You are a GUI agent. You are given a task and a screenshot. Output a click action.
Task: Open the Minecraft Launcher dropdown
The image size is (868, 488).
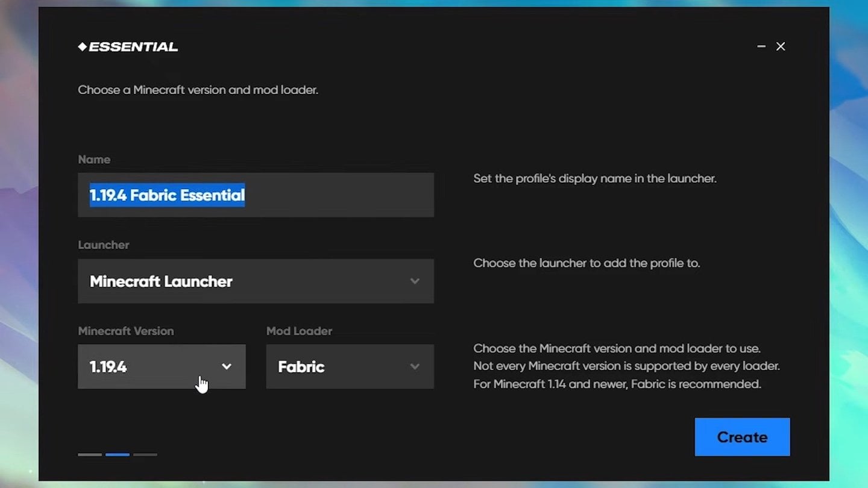tap(256, 281)
